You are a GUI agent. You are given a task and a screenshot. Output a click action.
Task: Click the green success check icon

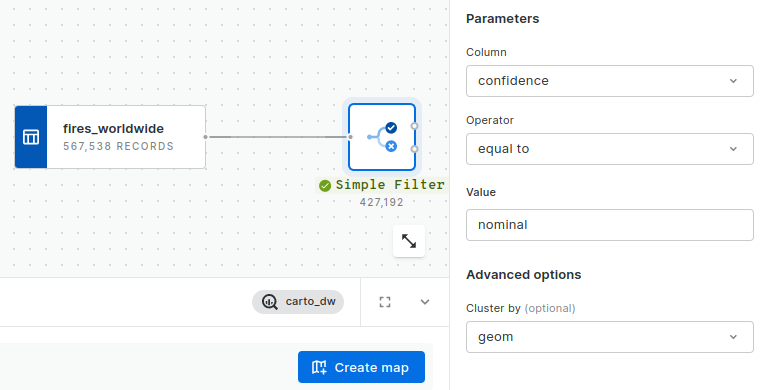pos(325,186)
